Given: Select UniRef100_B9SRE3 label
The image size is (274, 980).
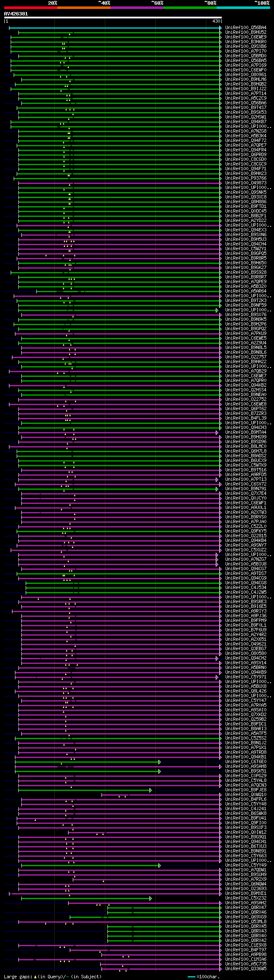Looking at the screenshot, I should 246,602.
